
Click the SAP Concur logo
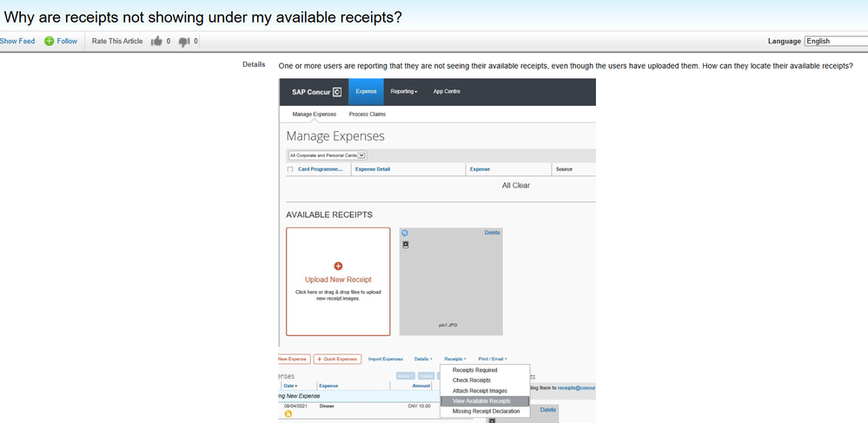(x=316, y=92)
